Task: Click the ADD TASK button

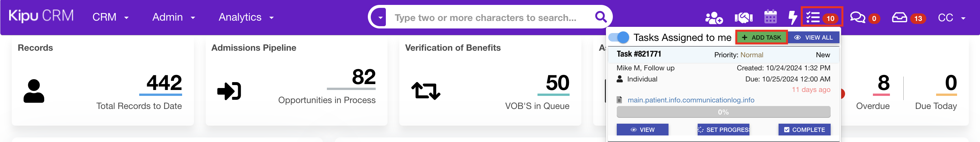Action: [761, 38]
